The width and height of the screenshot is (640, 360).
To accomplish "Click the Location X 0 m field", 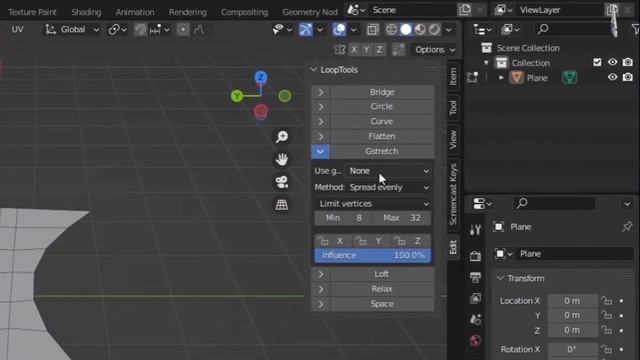I will coord(572,301).
